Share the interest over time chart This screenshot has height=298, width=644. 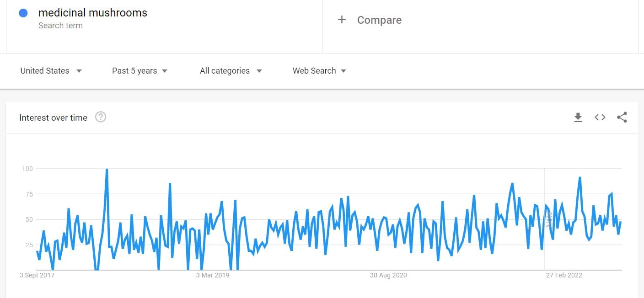[x=622, y=117]
